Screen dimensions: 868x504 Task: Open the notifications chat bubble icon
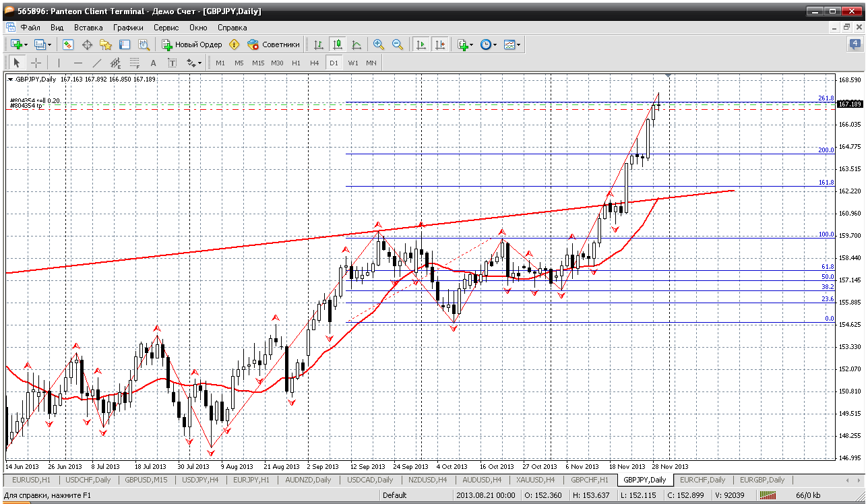tap(854, 44)
